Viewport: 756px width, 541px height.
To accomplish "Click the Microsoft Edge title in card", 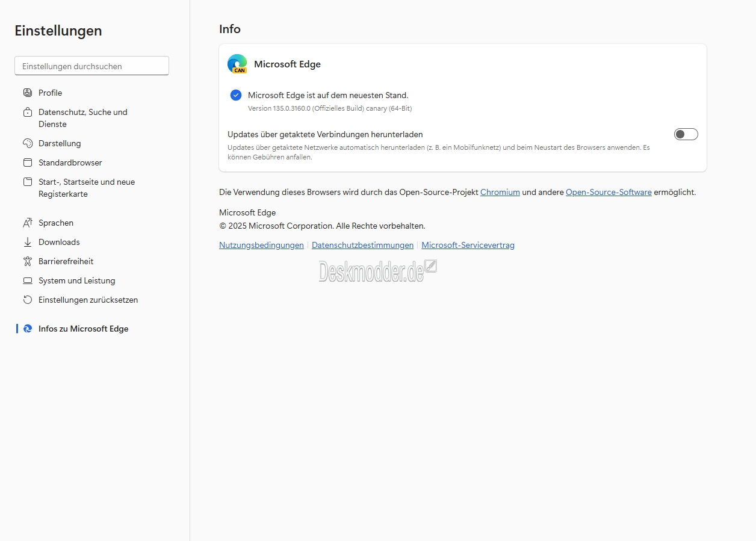I will 287,64.
